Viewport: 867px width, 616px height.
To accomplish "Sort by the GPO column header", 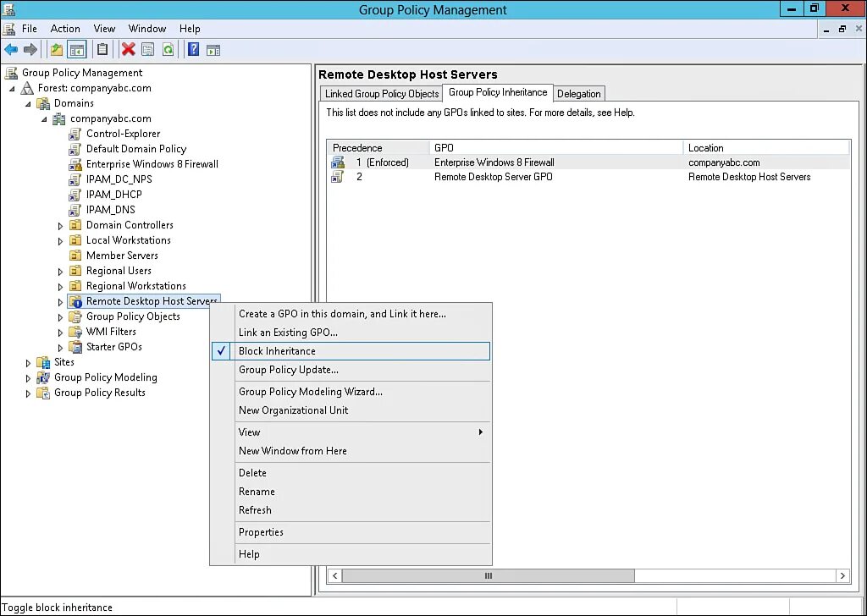I will 556,147.
